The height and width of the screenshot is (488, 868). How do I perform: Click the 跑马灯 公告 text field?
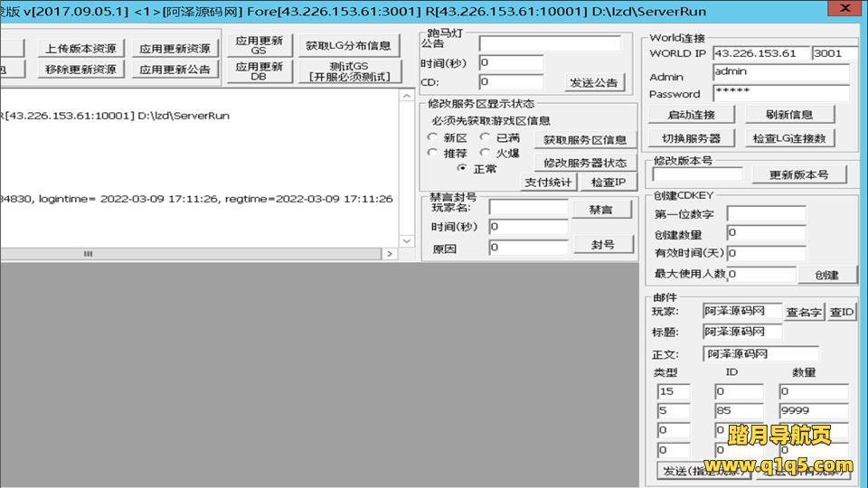(550, 43)
